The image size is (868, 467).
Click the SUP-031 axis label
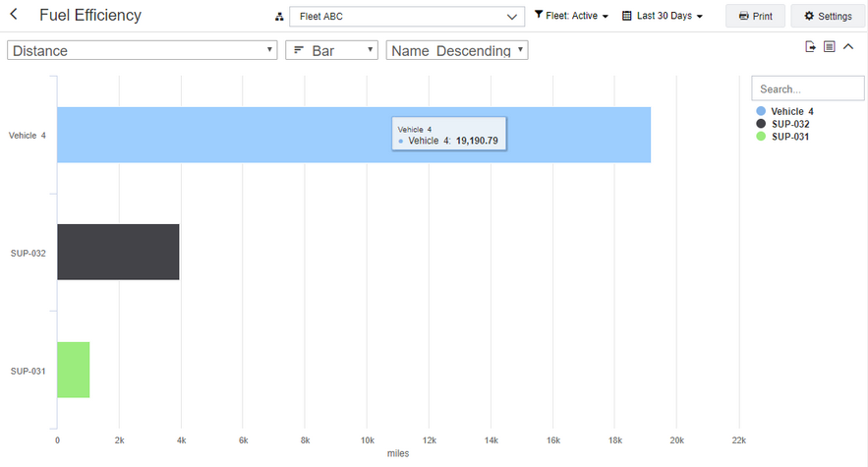[x=29, y=372]
